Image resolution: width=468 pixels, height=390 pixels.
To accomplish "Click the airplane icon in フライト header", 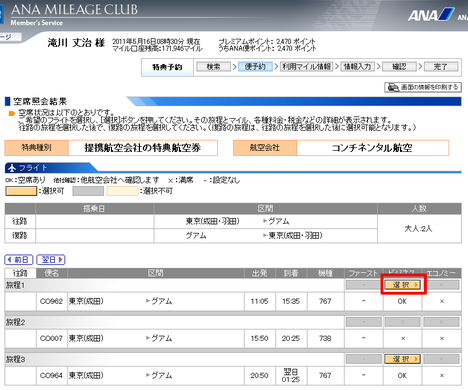I will [12, 168].
